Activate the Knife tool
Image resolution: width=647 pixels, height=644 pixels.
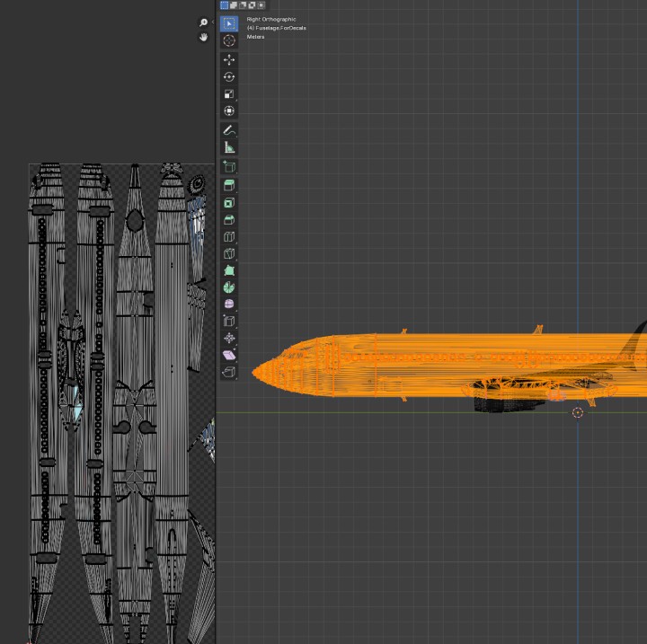(229, 254)
